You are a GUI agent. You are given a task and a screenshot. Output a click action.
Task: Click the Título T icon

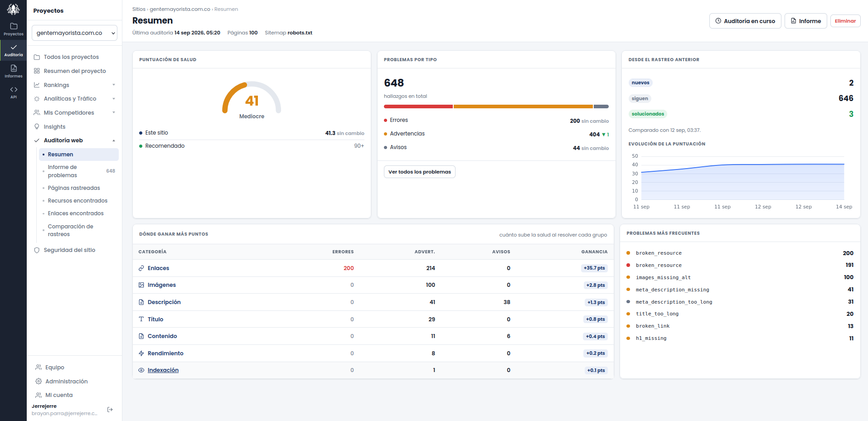coord(141,319)
